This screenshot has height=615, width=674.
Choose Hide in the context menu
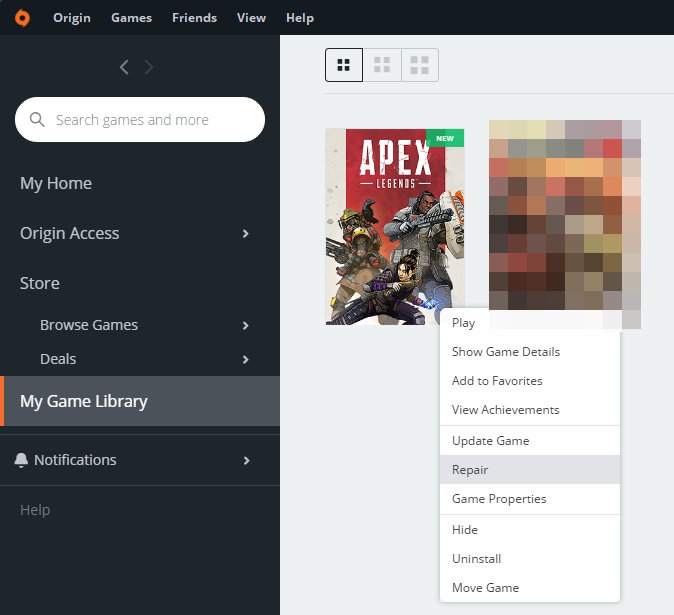pos(530,530)
